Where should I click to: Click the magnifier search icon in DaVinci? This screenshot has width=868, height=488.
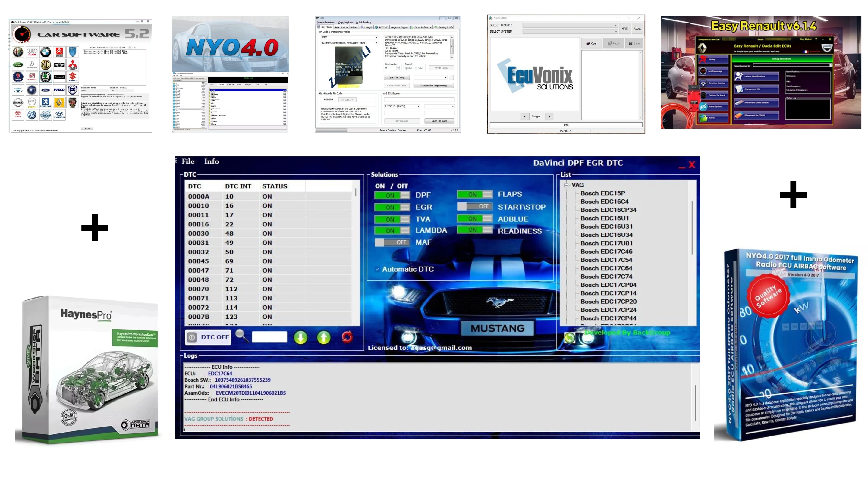242,336
